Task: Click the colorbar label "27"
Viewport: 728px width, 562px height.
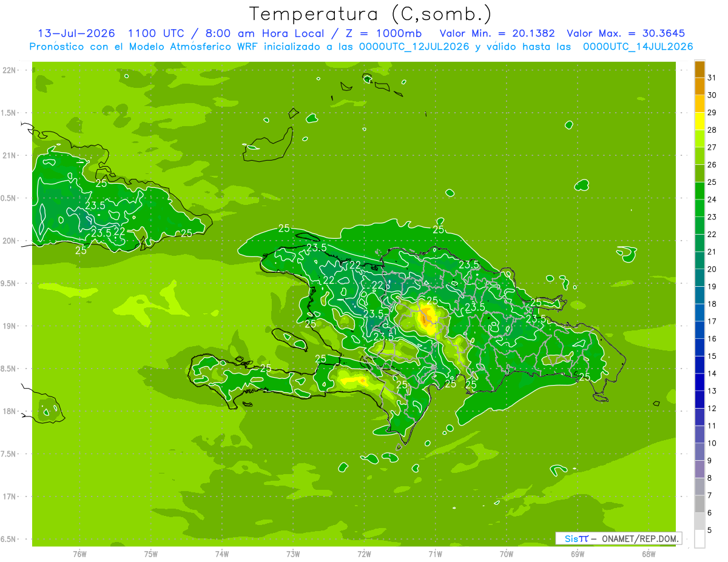Action: click(x=712, y=147)
